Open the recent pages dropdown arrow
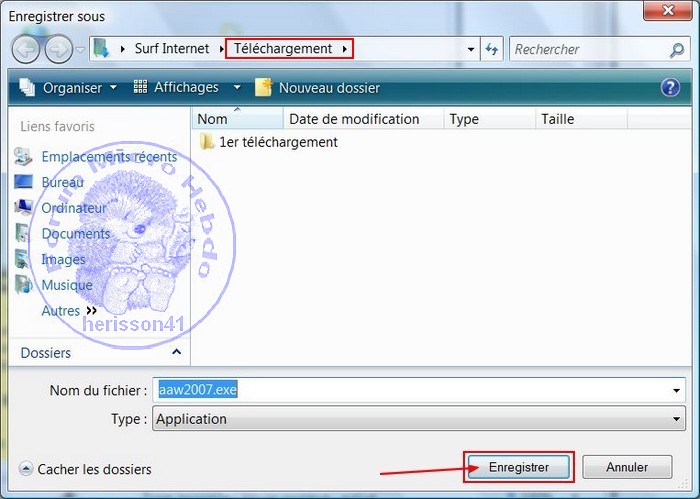The width and height of the screenshot is (700, 499). click(80, 50)
